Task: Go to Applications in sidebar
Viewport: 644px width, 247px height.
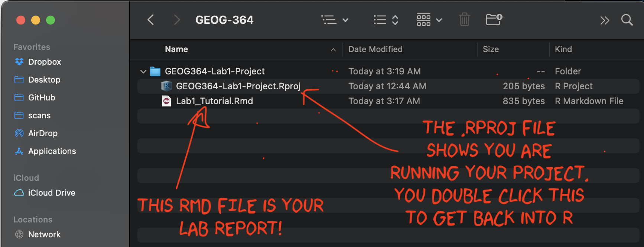Action: click(x=52, y=151)
